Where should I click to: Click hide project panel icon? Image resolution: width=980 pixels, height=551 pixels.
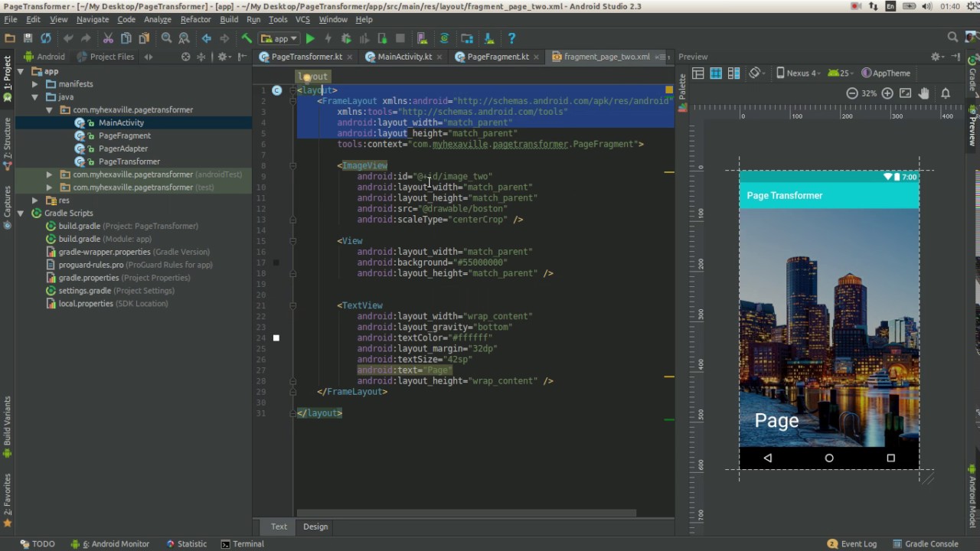pyautogui.click(x=240, y=57)
